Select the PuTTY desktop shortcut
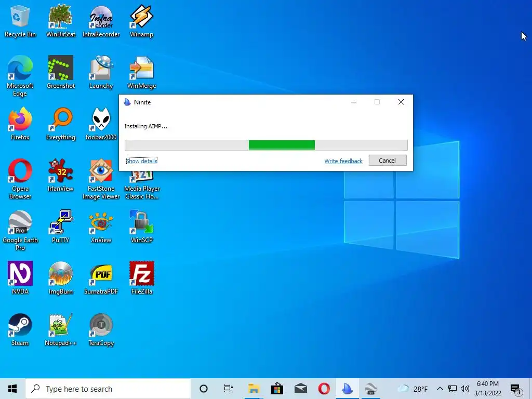The height and width of the screenshot is (399, 532). (x=61, y=227)
